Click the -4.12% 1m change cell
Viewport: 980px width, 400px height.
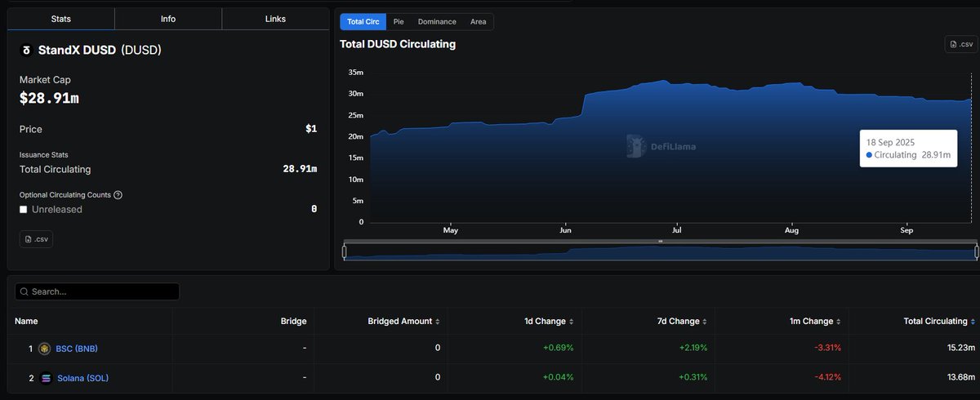click(x=827, y=377)
